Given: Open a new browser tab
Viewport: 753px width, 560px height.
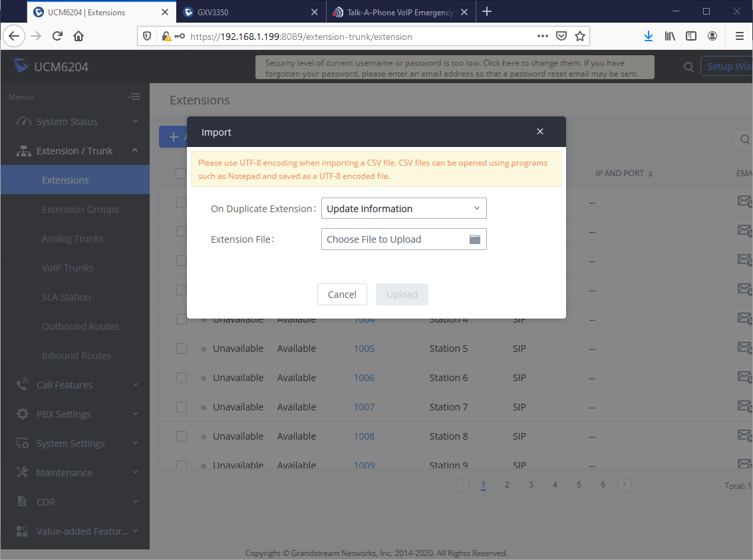Looking at the screenshot, I should click(487, 11).
